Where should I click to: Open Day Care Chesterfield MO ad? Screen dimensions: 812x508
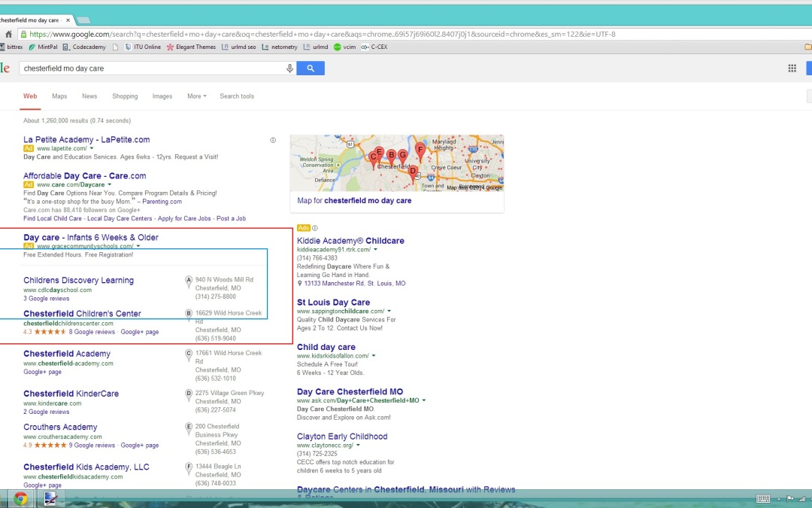pyautogui.click(x=350, y=392)
